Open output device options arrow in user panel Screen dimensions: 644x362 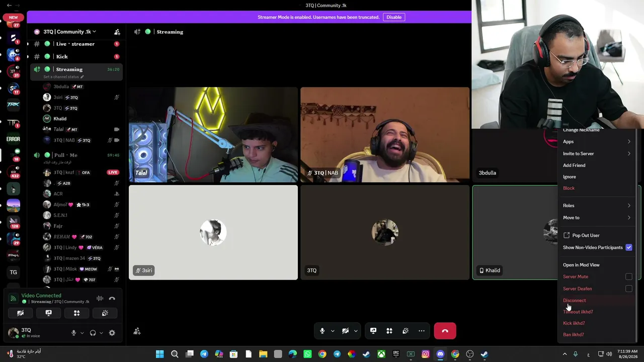[101, 333]
